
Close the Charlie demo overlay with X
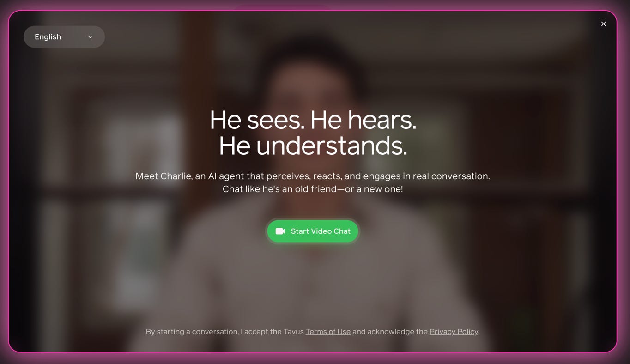(603, 24)
